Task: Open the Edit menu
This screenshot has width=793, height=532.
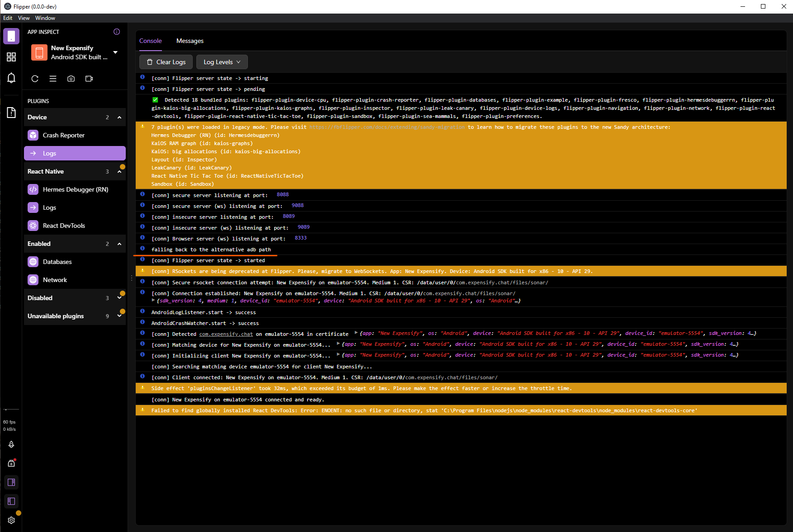Action: click(8, 18)
